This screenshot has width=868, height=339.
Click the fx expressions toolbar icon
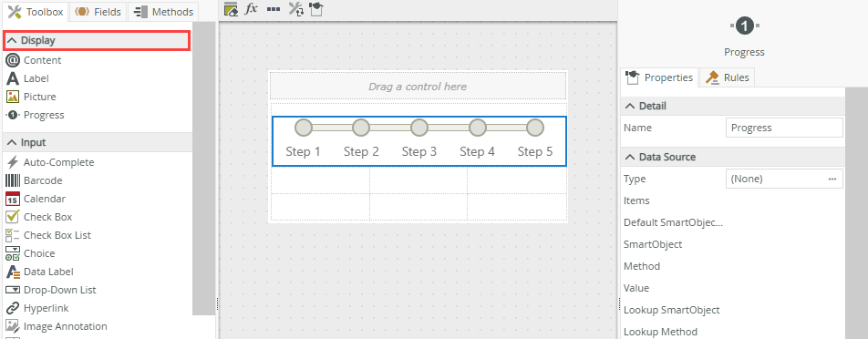coord(252,9)
